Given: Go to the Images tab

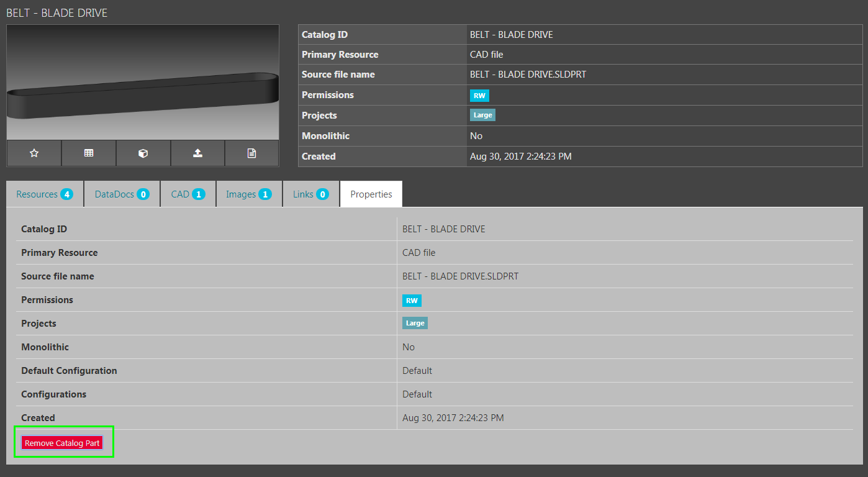Looking at the screenshot, I should [x=248, y=194].
